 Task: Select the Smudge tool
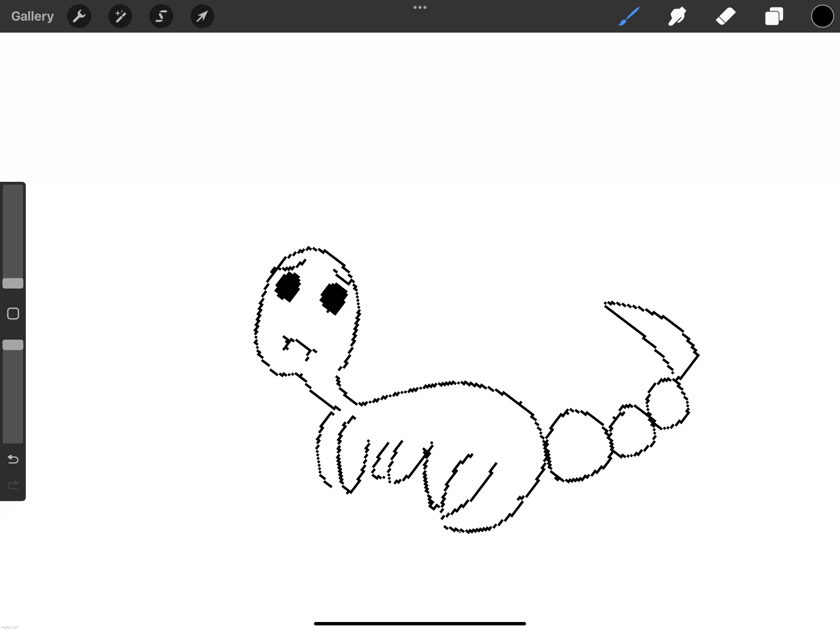tap(677, 16)
